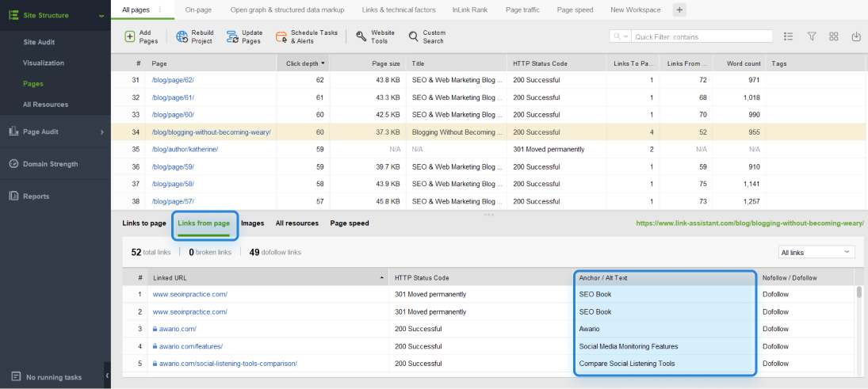
Task: Collapse the Site Structure section chevron
Action: [101, 16]
